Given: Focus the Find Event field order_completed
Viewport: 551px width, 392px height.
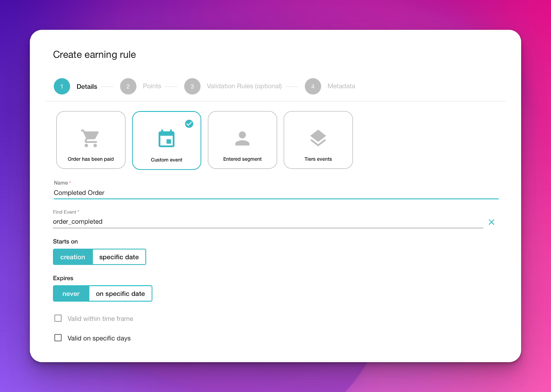Looking at the screenshot, I should click(268, 222).
